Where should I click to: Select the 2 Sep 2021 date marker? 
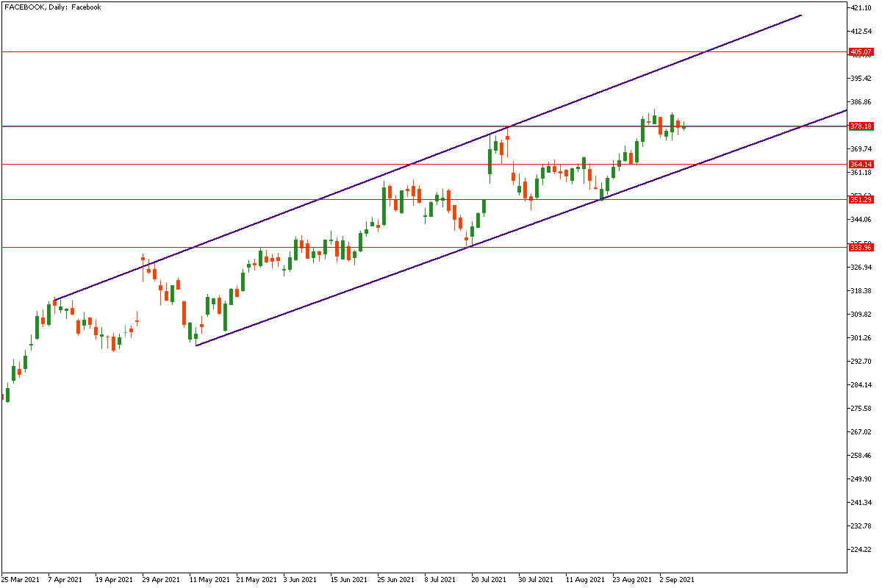[x=676, y=579]
